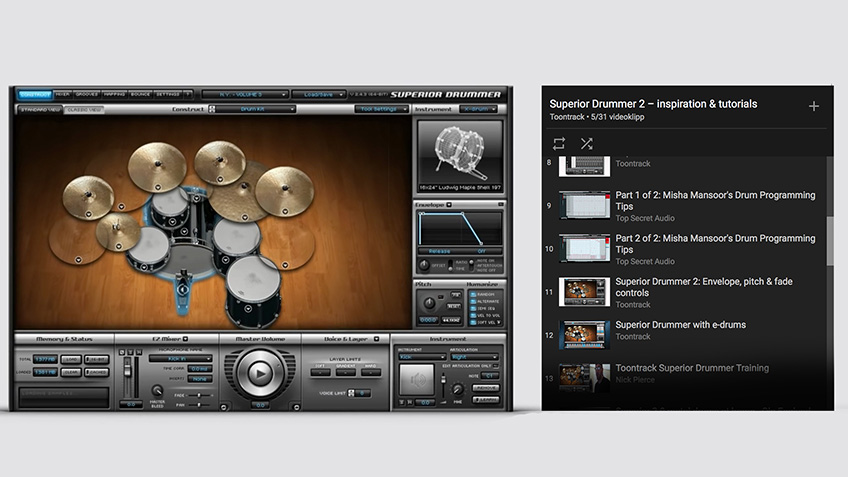This screenshot has height=477, width=848.
Task: Toggle the Semi Seq humanize checkbox
Action: (473, 308)
